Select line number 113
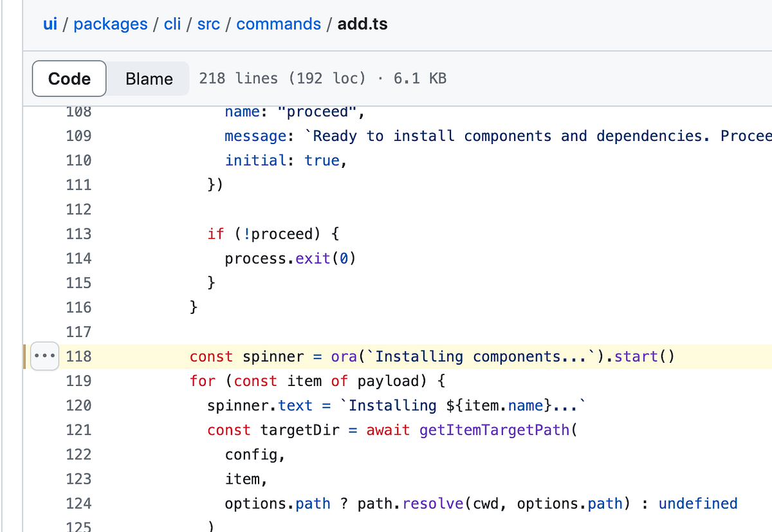This screenshot has width=772, height=532. click(78, 234)
